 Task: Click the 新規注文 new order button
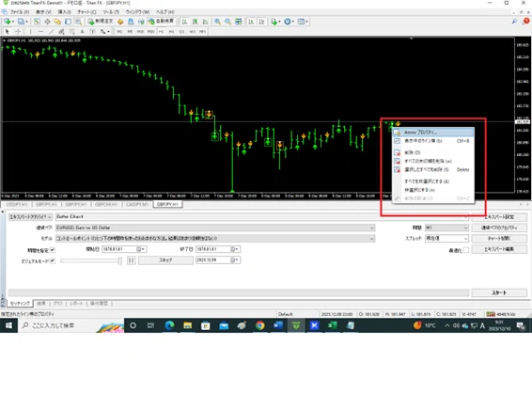coord(101,22)
